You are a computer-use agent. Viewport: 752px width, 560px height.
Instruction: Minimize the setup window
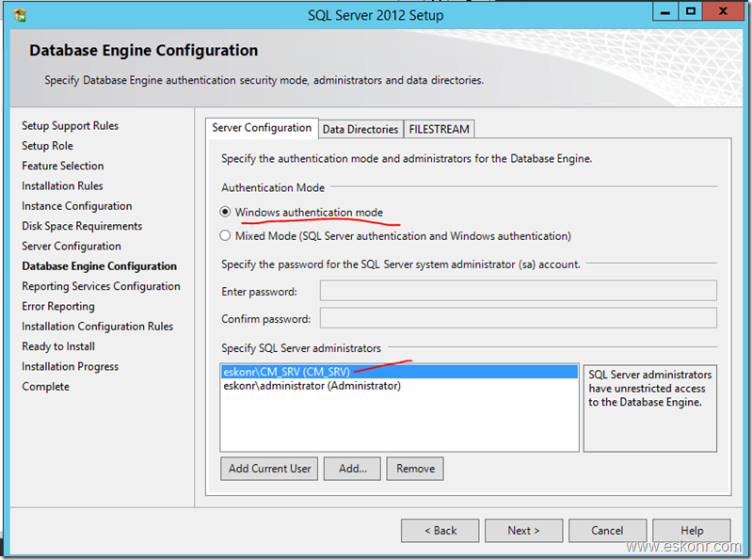point(665,12)
